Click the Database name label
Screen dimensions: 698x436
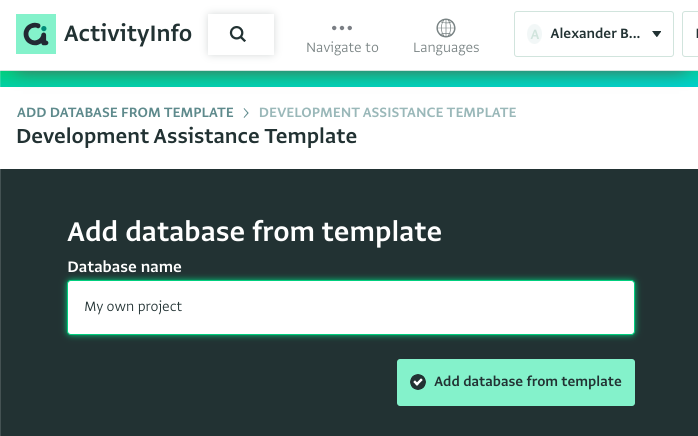[125, 267]
